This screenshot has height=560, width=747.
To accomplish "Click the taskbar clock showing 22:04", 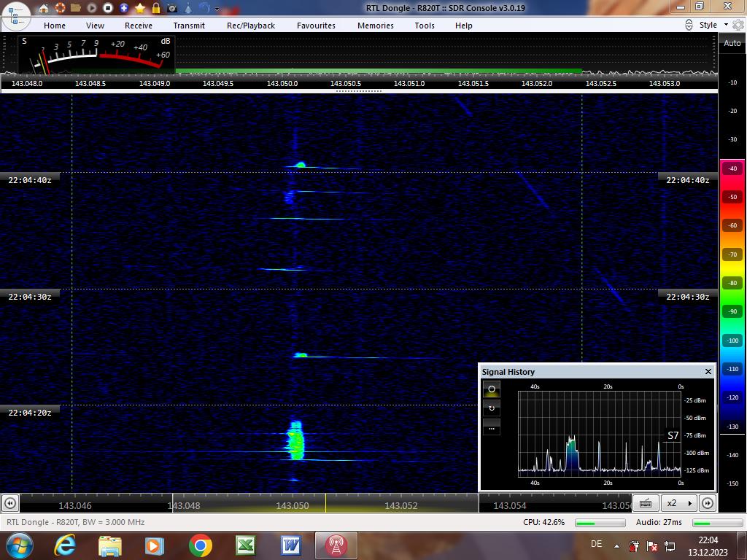I will click(x=708, y=546).
